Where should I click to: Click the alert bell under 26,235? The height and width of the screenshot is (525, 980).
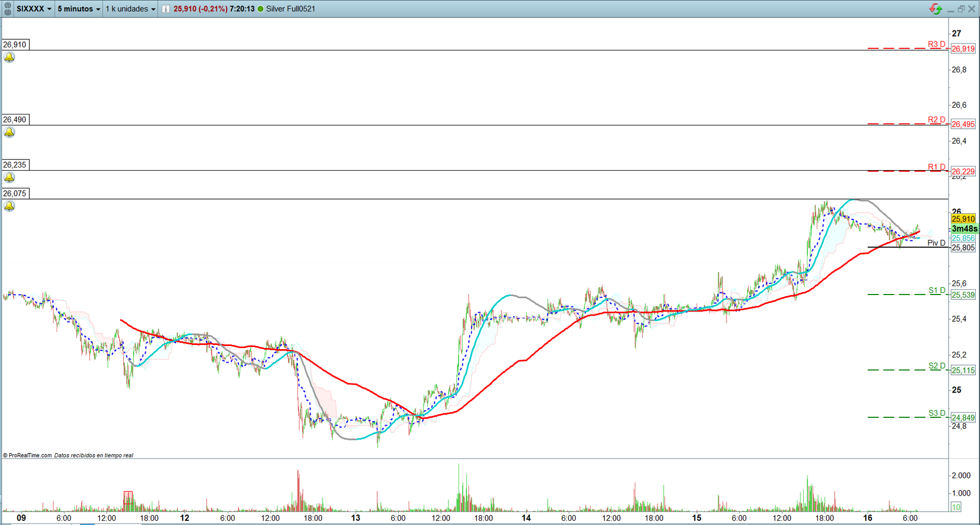pos(9,177)
